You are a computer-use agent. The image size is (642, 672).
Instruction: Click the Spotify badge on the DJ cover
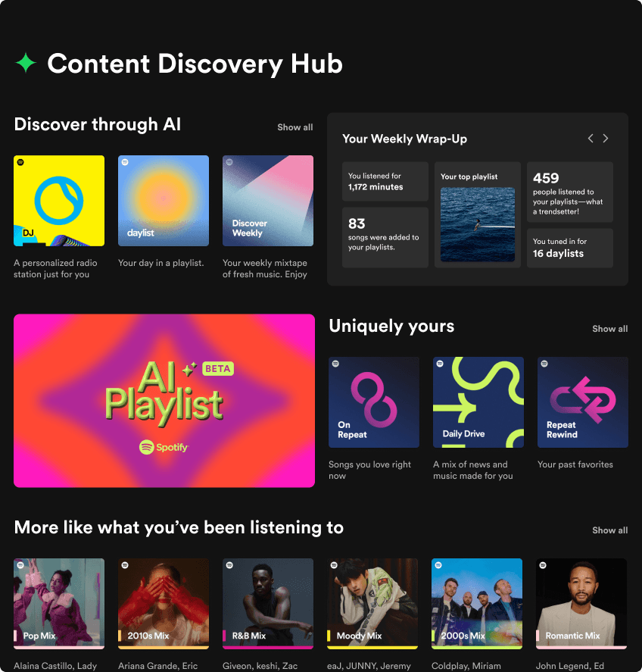click(20, 162)
